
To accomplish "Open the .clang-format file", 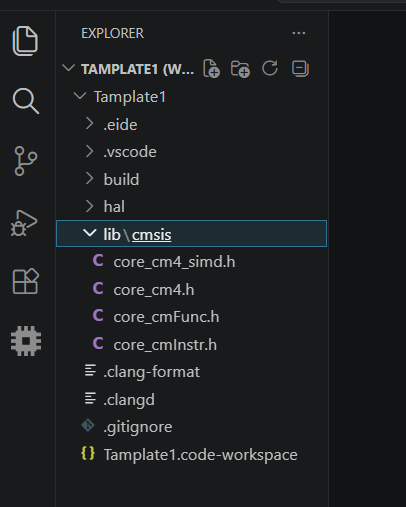I will [191, 372].
